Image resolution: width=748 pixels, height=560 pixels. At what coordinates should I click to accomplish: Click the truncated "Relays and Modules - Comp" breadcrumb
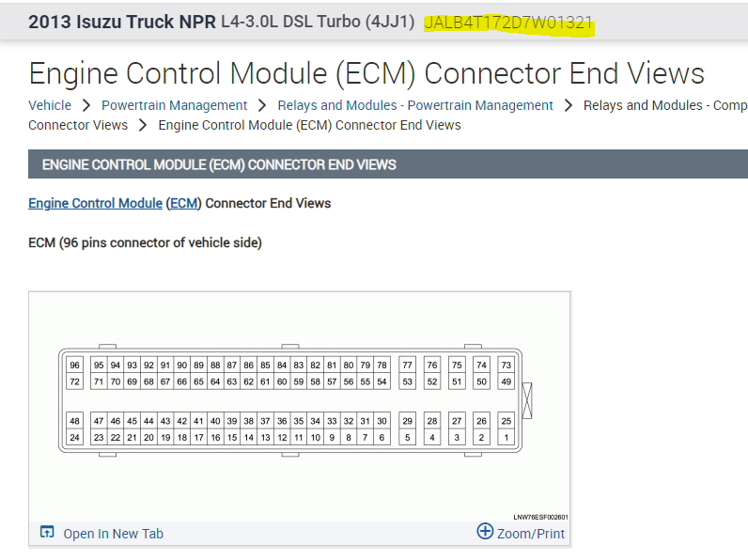(664, 105)
